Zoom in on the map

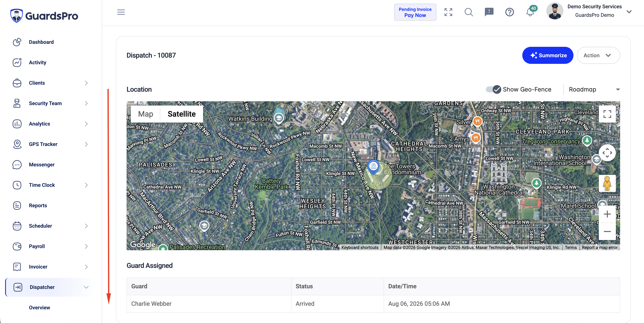click(607, 214)
